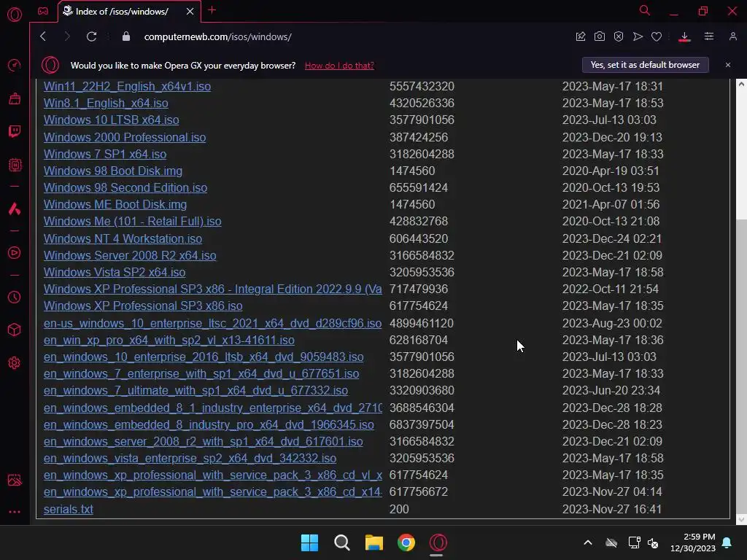Image resolution: width=747 pixels, height=560 pixels.
Task: Open the Player icon in sidebar
Action: [x=15, y=253]
